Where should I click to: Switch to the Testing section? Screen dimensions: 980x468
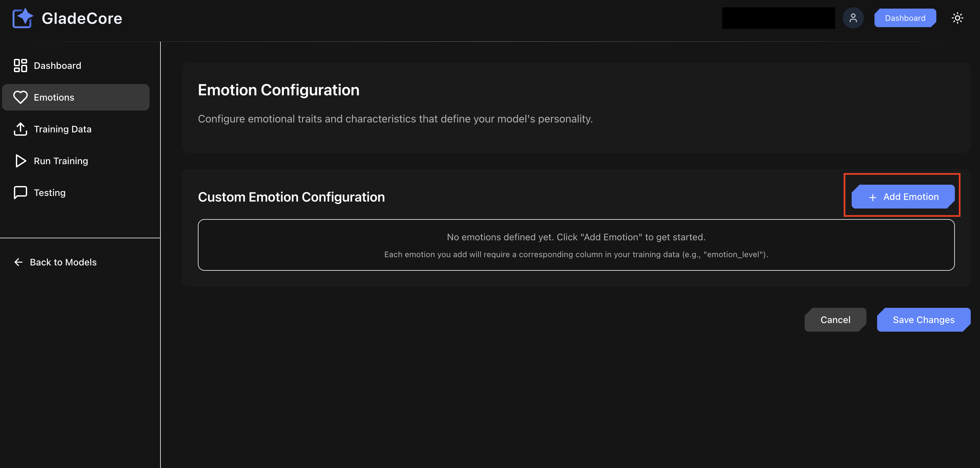pos(49,192)
